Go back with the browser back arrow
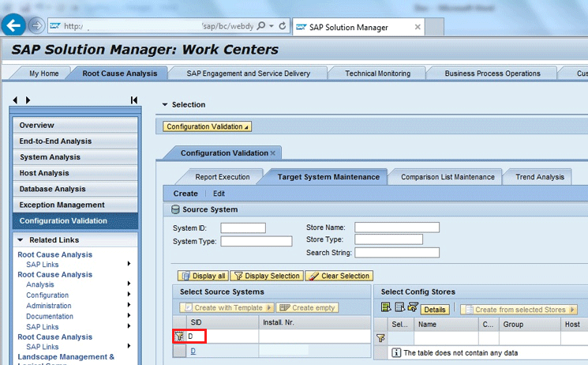Screen dimensions: 588x365 tap(13, 25)
